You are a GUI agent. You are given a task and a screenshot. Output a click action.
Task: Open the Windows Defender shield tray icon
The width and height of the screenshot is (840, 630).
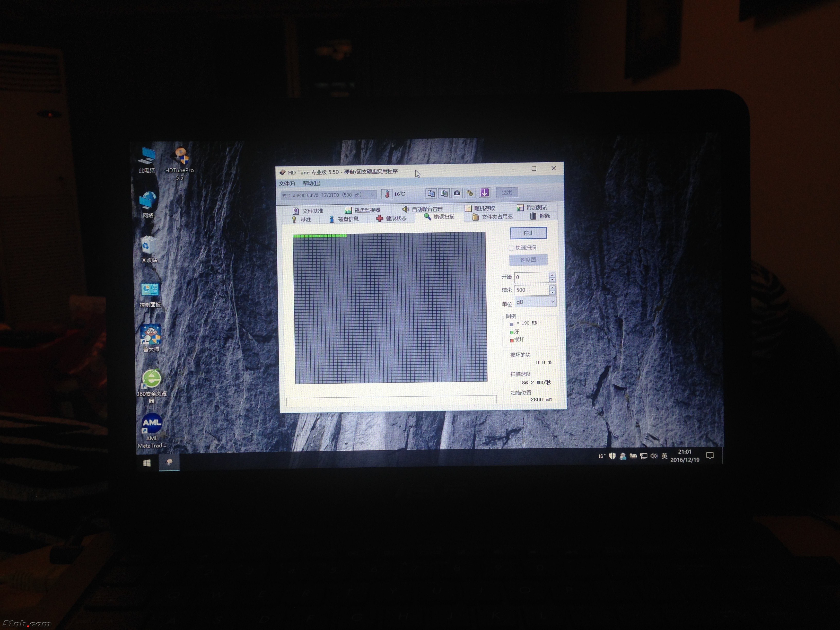(x=612, y=456)
